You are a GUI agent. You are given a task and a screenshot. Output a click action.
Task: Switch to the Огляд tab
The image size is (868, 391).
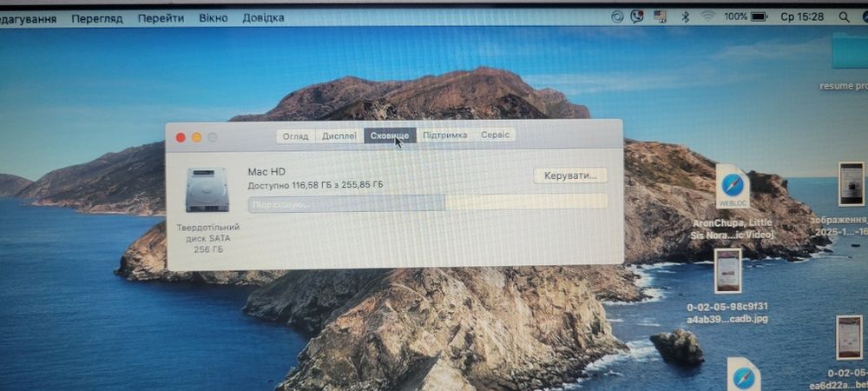tap(296, 136)
